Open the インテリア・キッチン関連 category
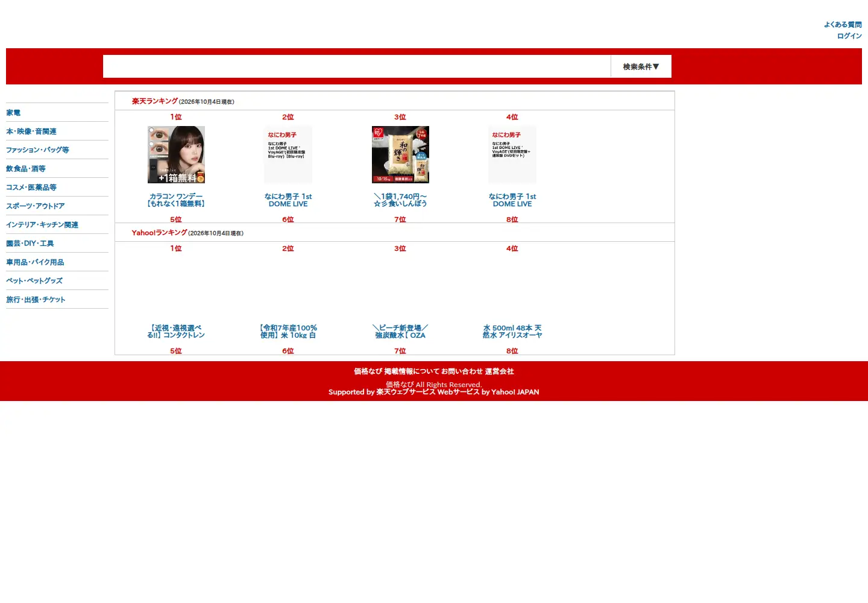Image resolution: width=868 pixels, height=603 pixels. [x=42, y=225]
